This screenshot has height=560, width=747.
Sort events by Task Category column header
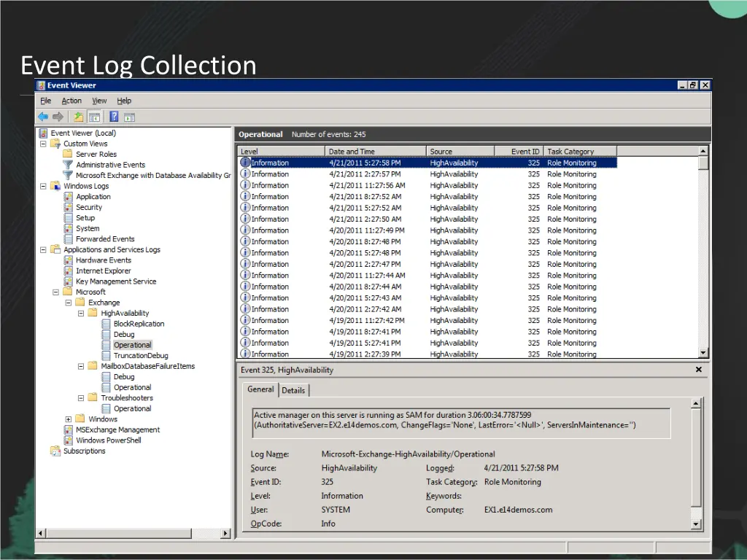580,152
